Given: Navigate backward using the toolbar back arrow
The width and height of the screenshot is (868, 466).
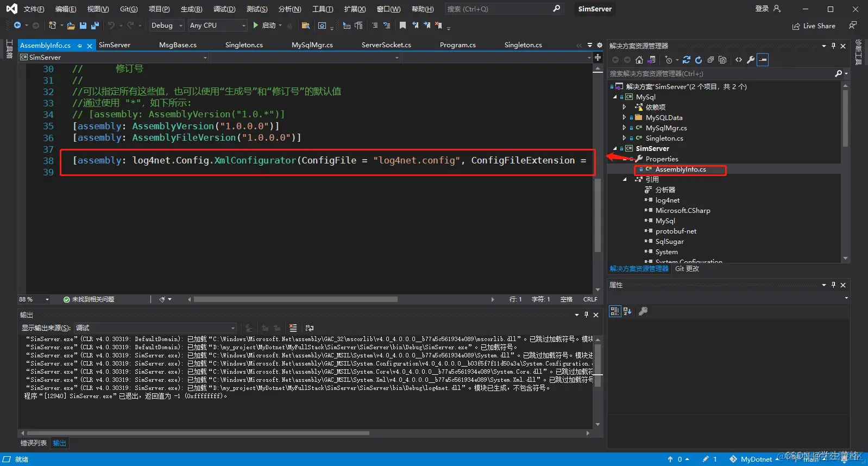Looking at the screenshot, I should point(17,26).
